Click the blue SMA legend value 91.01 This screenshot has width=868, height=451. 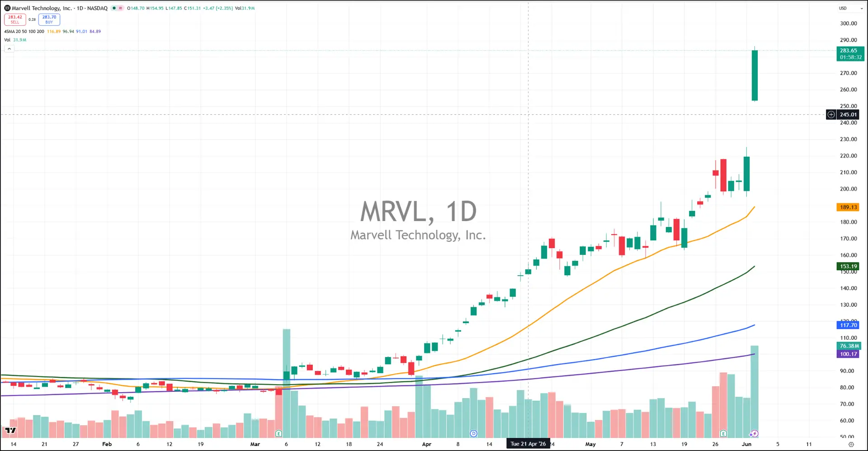click(x=82, y=32)
